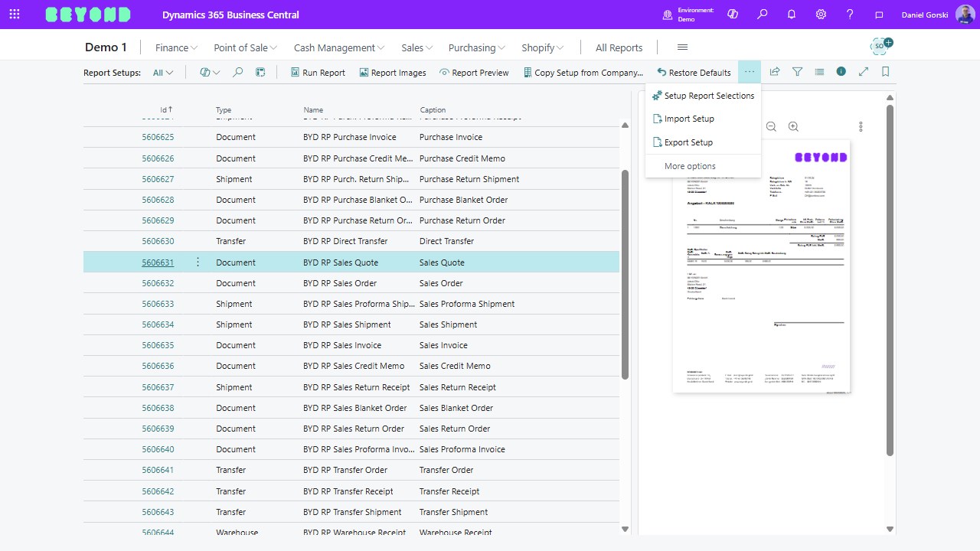Open the details FactBox via the info icon
This screenshot has height=551, width=980.
pyautogui.click(x=841, y=71)
